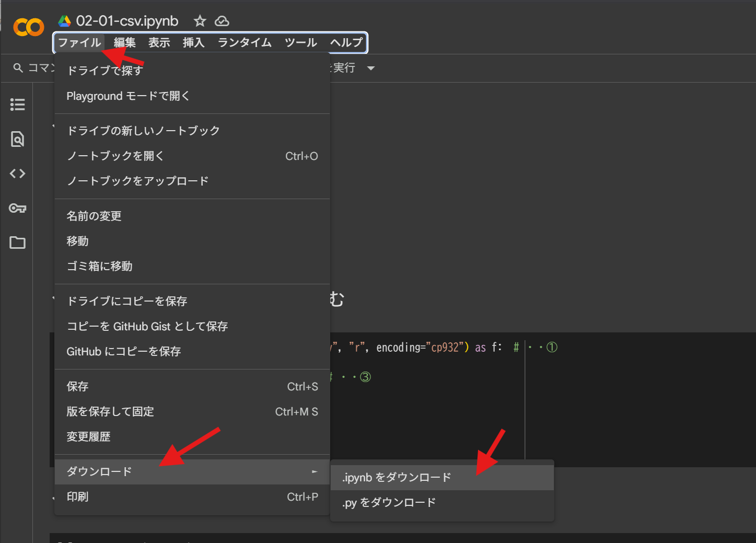The height and width of the screenshot is (543, 756).
Task: Open the code snippets sidebar icon
Action: 17,174
